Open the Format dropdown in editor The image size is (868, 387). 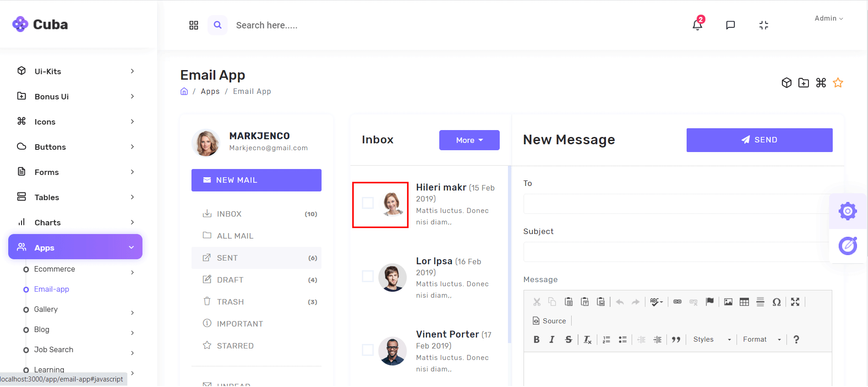(762, 339)
